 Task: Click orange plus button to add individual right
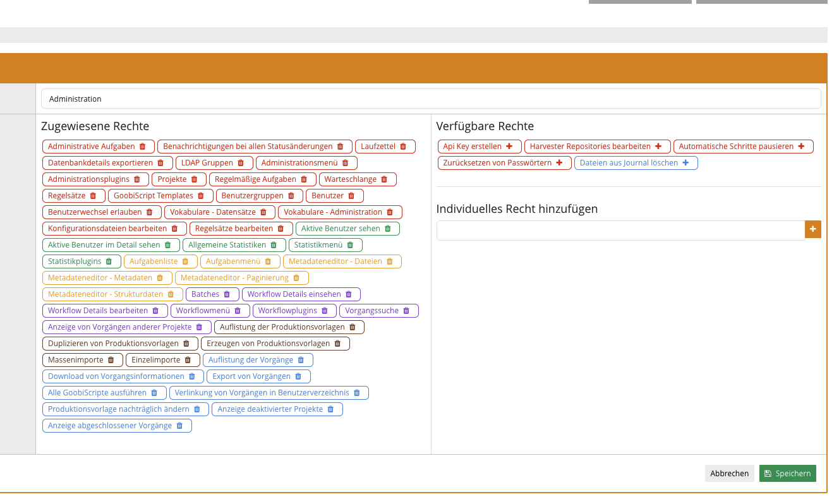coord(812,229)
